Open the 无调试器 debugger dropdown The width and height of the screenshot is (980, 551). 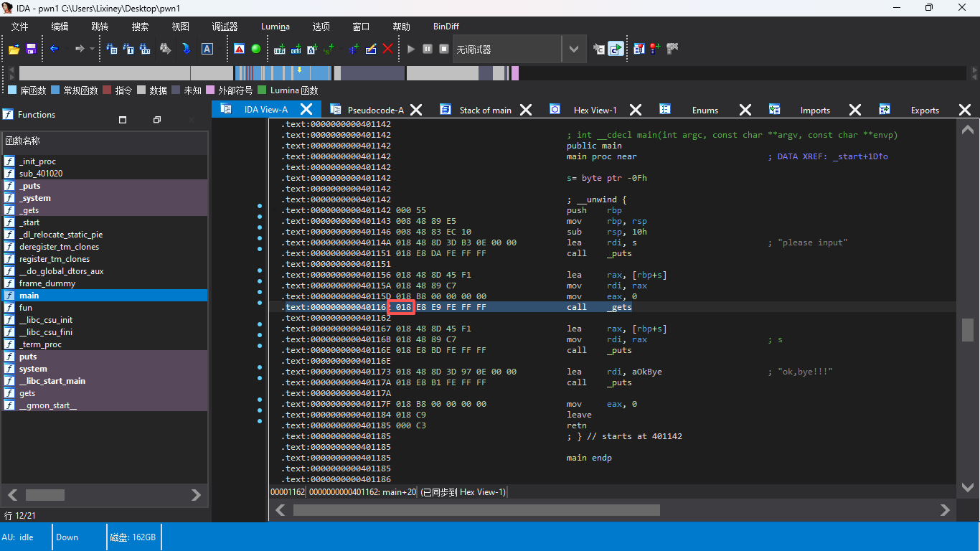tap(573, 50)
